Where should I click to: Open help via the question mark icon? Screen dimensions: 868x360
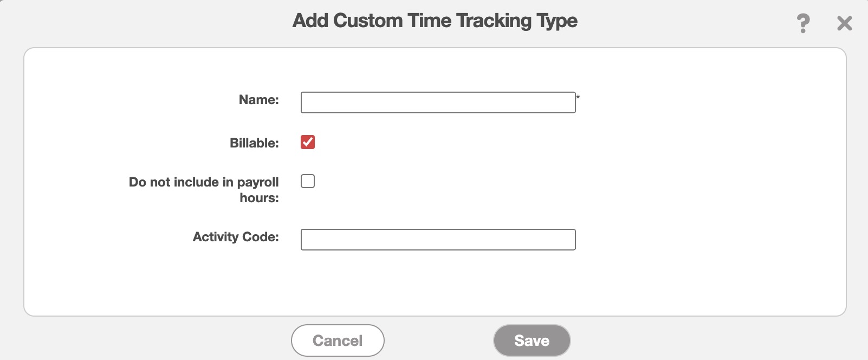coord(803,23)
